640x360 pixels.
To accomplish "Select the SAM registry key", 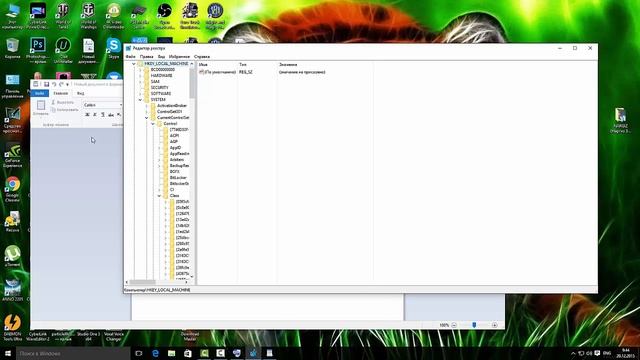I will pyautogui.click(x=155, y=82).
